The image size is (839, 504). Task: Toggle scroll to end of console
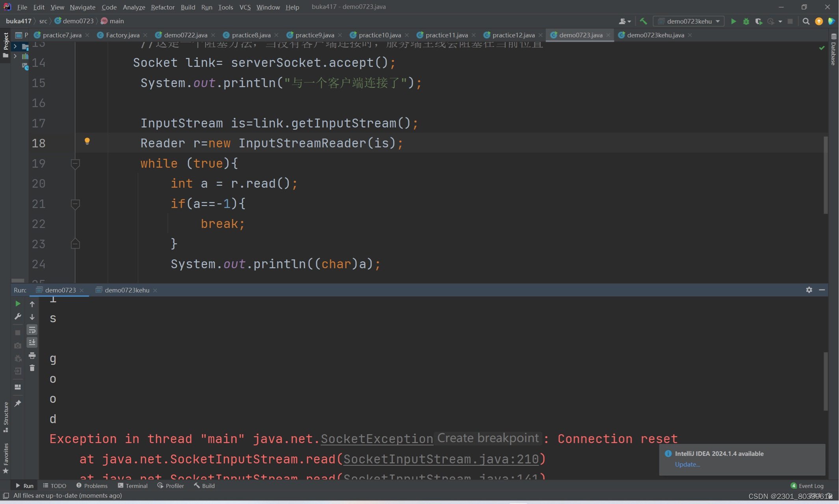click(32, 343)
